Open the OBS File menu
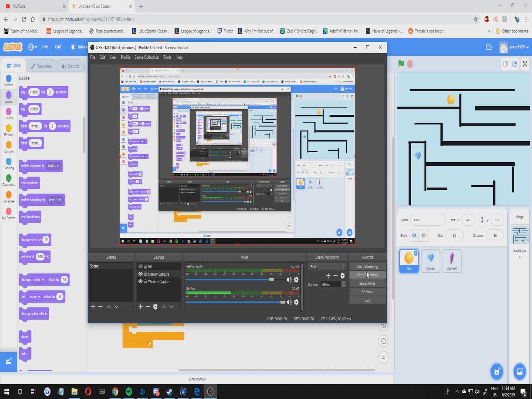 point(92,57)
